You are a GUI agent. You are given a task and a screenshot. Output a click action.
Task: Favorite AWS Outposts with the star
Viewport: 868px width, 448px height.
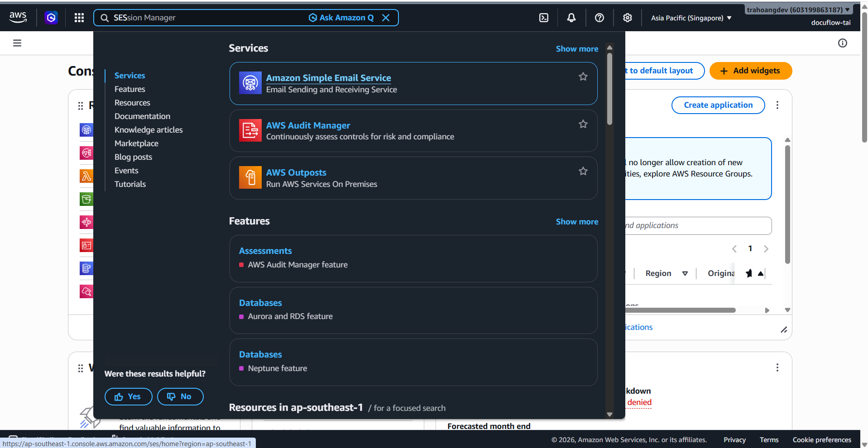(583, 171)
